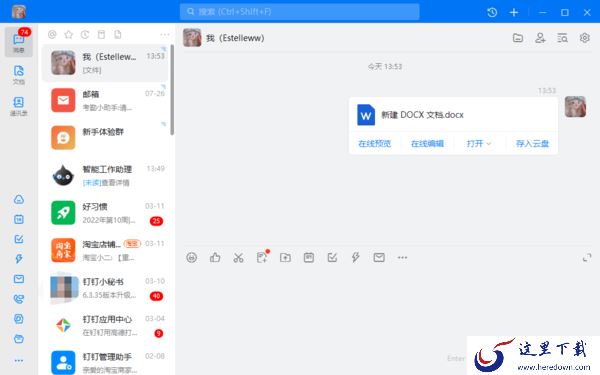
Task: Click the global search field
Action: click(x=300, y=12)
